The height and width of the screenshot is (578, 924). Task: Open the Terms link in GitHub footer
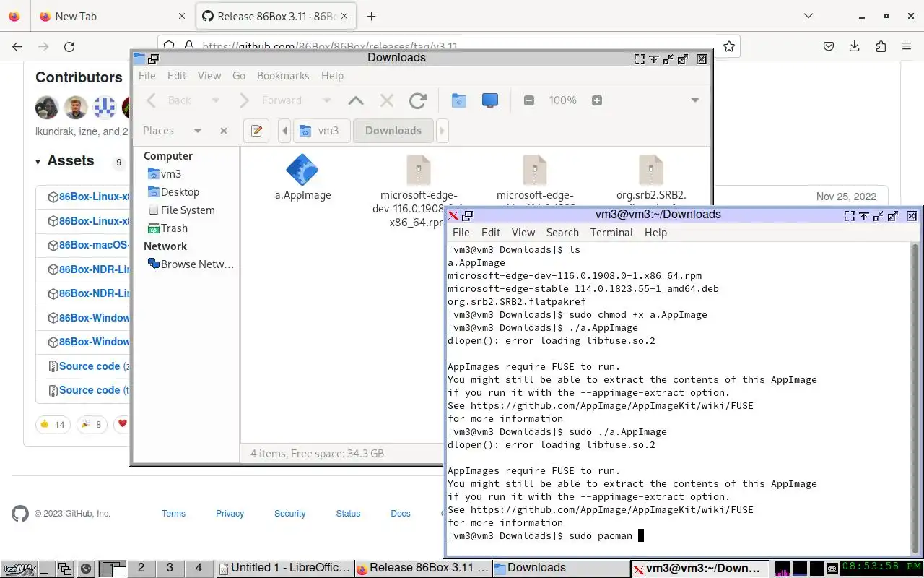point(173,514)
